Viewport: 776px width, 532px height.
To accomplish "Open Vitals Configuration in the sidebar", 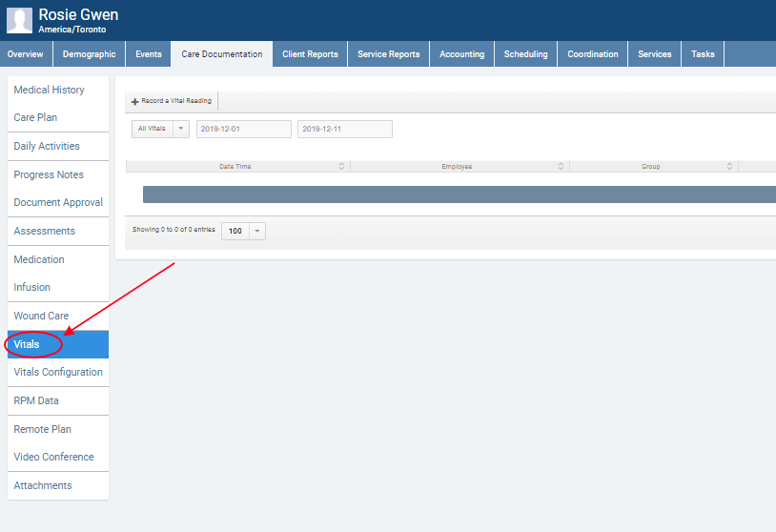I will 58,372.
